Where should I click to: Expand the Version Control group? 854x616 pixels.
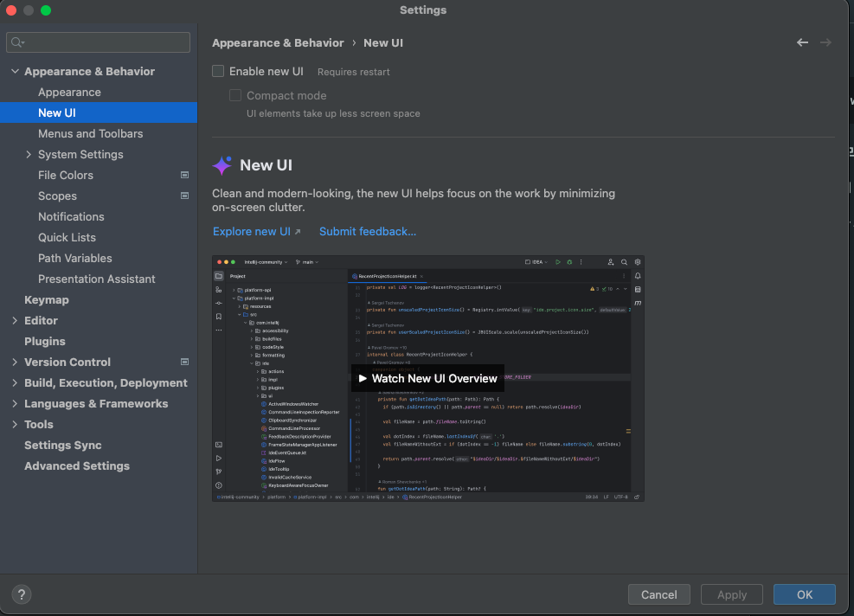tap(15, 363)
